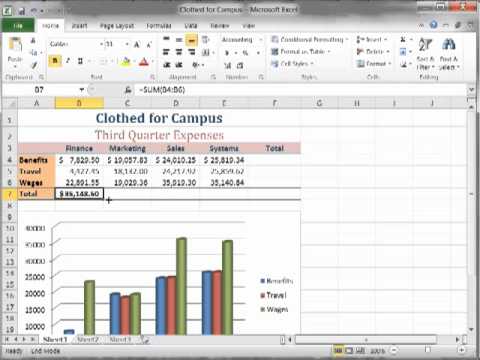480x360 pixels.
Task: Click the Name Box showing B7
Action: pyautogui.click(x=39, y=90)
